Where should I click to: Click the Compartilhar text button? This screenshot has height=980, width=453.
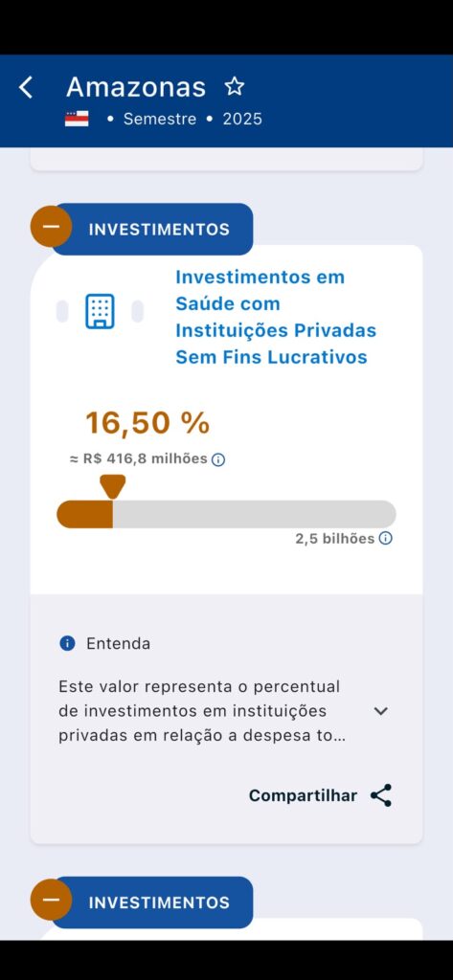coord(303,795)
